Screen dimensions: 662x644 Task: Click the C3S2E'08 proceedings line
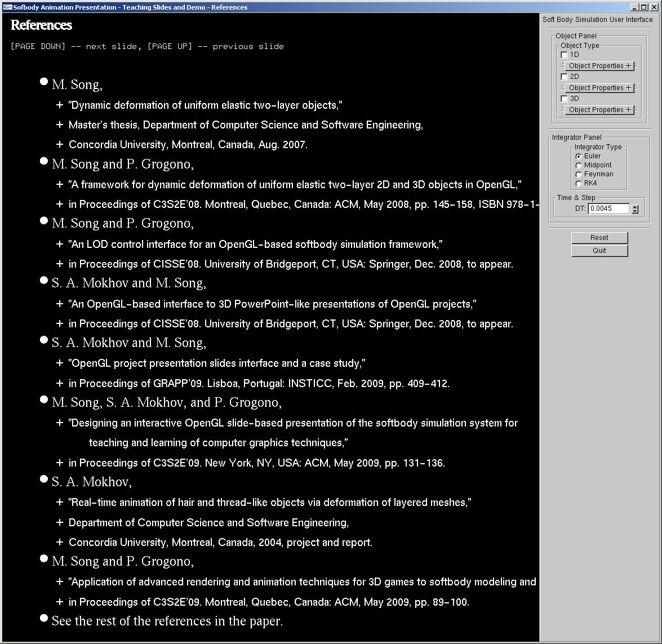(x=304, y=205)
